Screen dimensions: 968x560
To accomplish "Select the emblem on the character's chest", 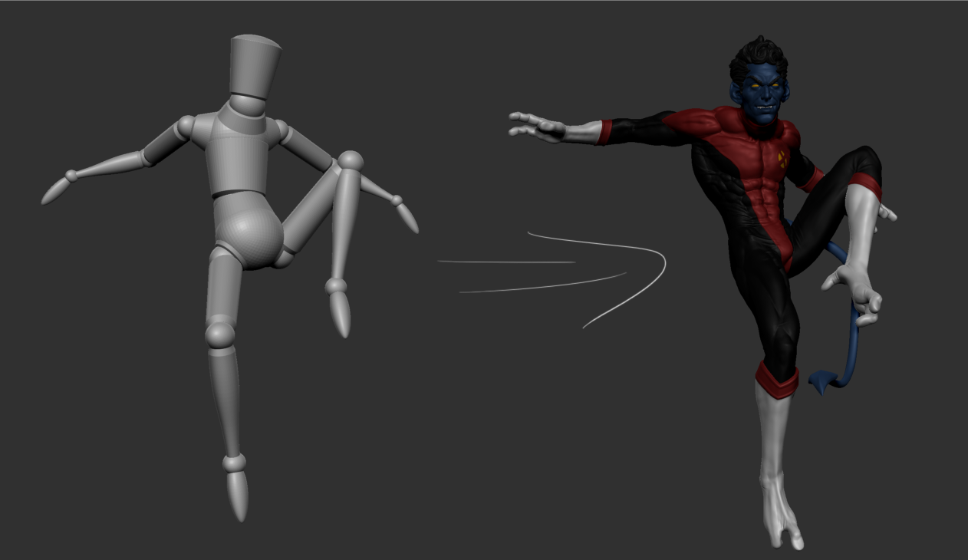I will point(782,159).
